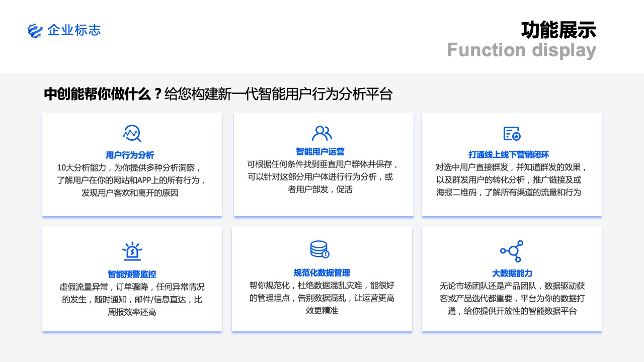Screen dimensions: 644x362
Task: Select the 功能展示 slide title
Action: tap(558, 30)
